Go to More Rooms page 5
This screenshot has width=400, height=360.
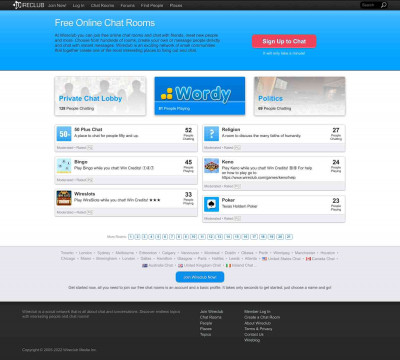[158, 237]
